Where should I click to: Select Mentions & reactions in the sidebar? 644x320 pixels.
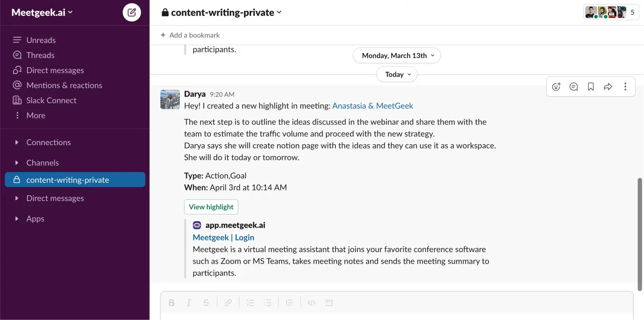[64, 85]
